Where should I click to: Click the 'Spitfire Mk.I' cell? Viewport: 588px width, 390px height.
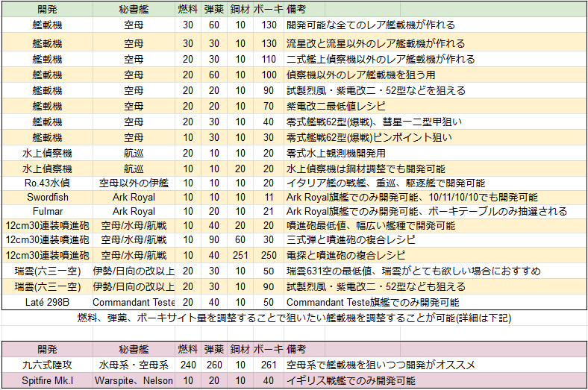47,380
